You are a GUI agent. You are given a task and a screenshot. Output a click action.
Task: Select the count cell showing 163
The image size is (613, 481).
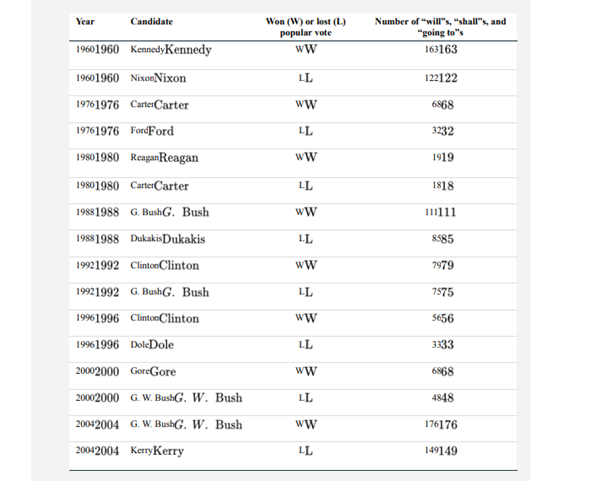[x=441, y=50]
